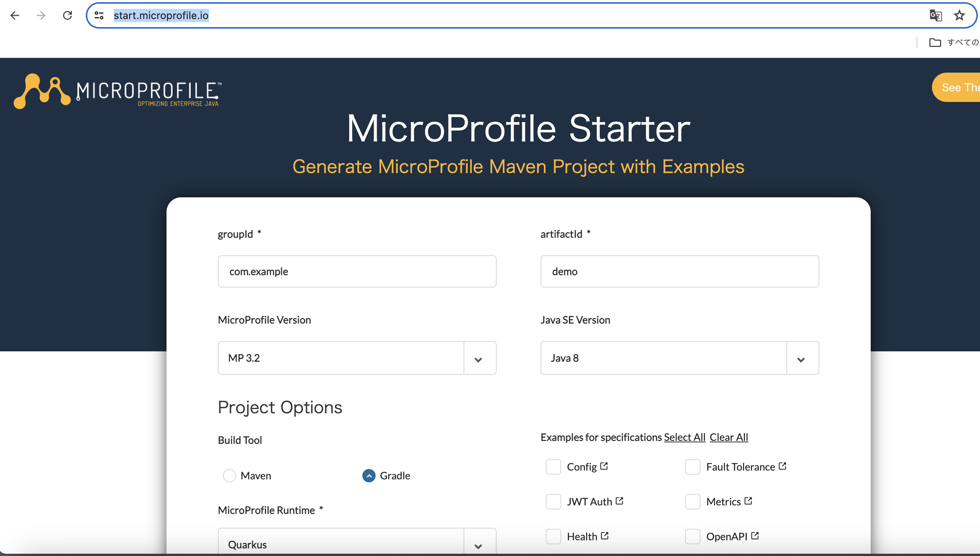Switch the build tool to Maven
Image resolution: width=980 pixels, height=556 pixels.
(230, 476)
